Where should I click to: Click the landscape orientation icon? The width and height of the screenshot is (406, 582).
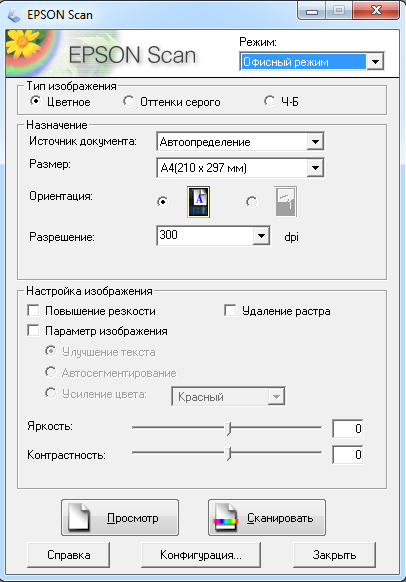(x=286, y=202)
